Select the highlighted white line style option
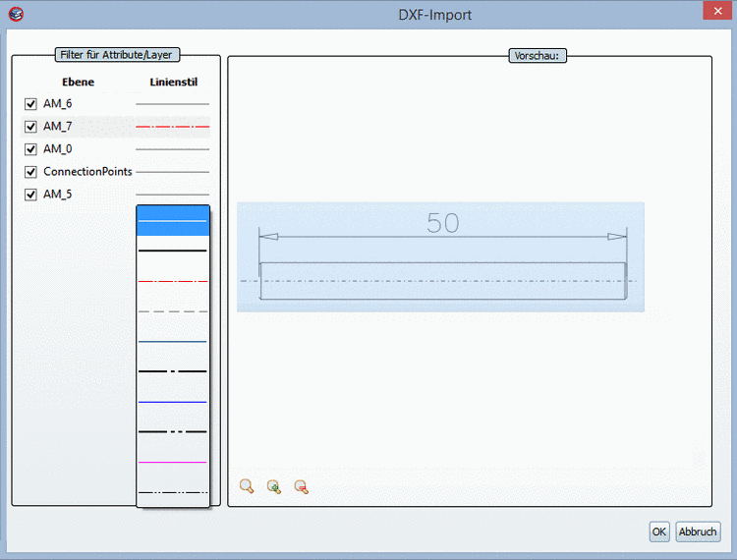This screenshot has height=560, width=737. pyautogui.click(x=173, y=220)
